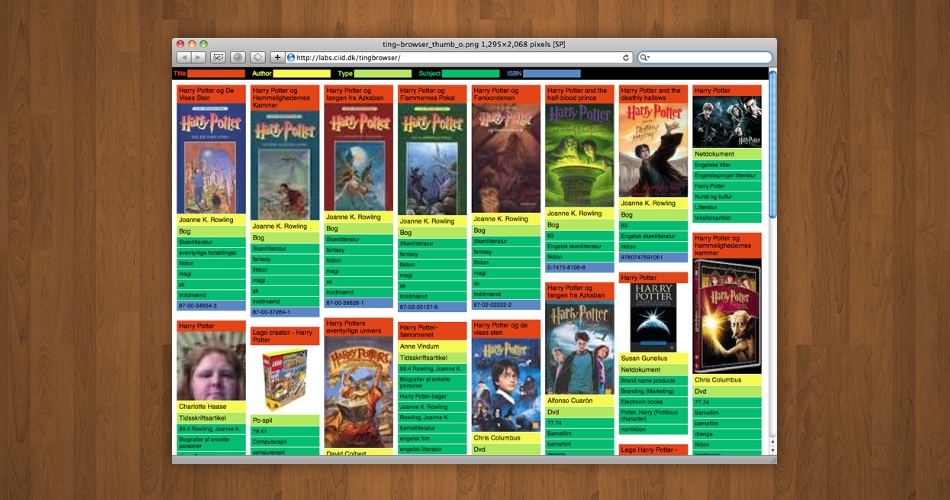Click the toolbar button right of the forward arrow
The image size is (950, 500).
(x=218, y=57)
